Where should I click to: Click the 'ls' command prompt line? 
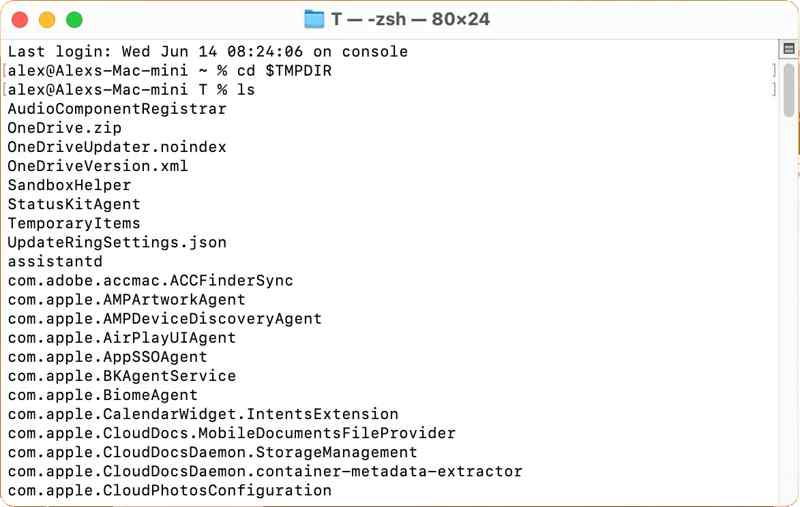pyautogui.click(x=131, y=90)
